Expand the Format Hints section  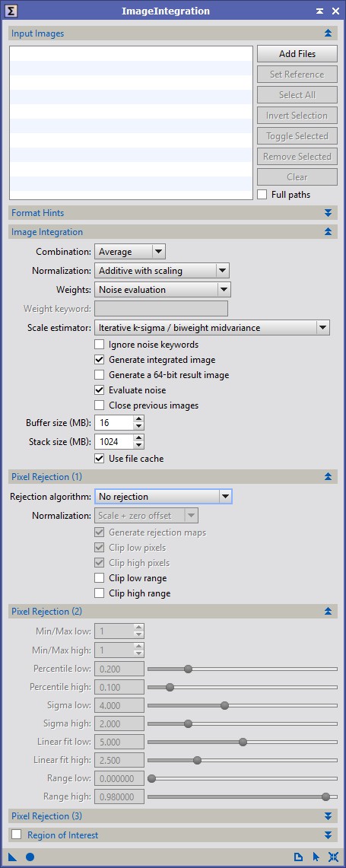pos(328,212)
